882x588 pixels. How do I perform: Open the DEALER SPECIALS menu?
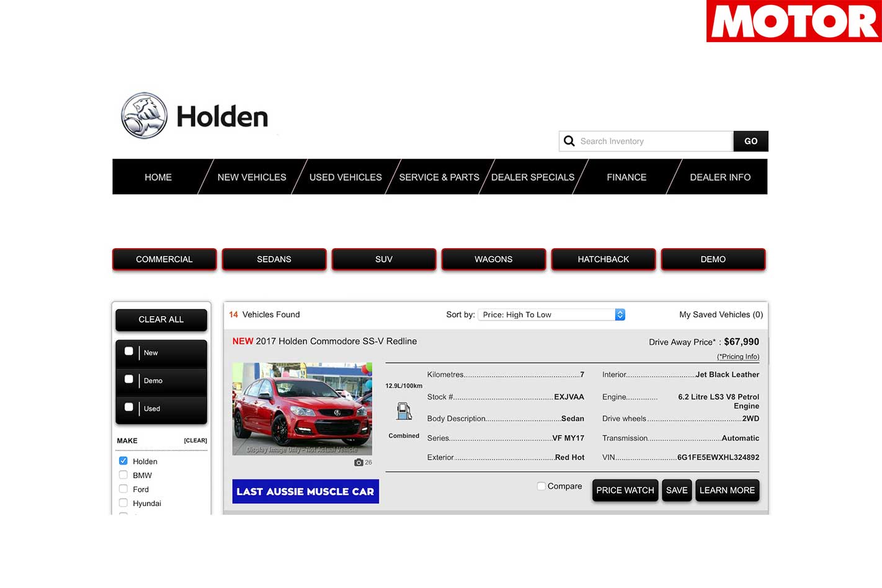533,177
